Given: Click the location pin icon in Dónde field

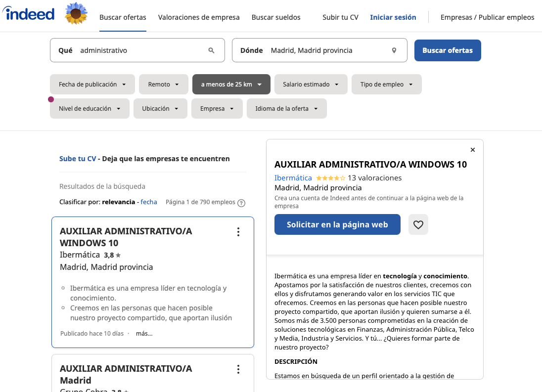Looking at the screenshot, I should [394, 50].
